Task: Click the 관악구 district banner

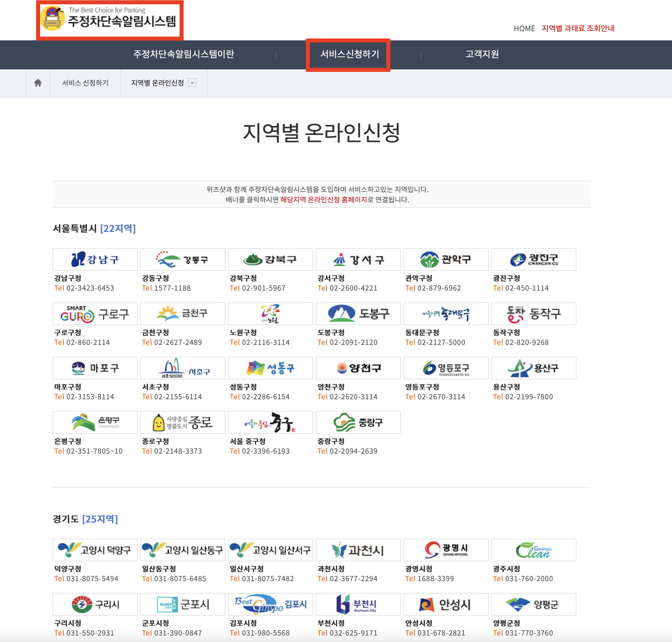Action: [x=446, y=259]
